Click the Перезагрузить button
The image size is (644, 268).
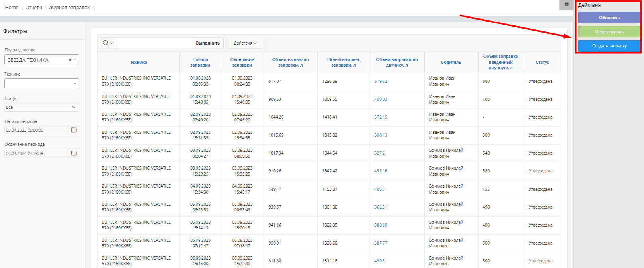609,32
